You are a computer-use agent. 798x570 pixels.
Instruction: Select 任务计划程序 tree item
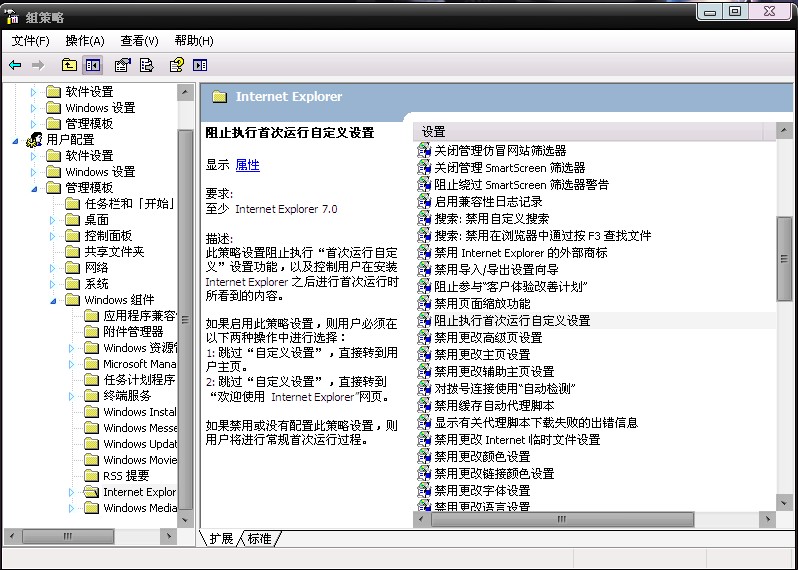(139, 380)
